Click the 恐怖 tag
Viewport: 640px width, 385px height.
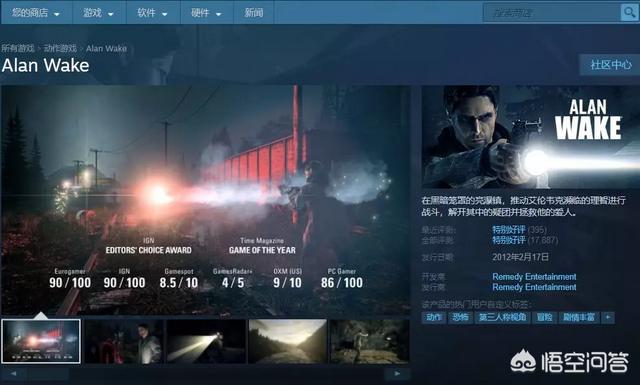[x=460, y=317]
